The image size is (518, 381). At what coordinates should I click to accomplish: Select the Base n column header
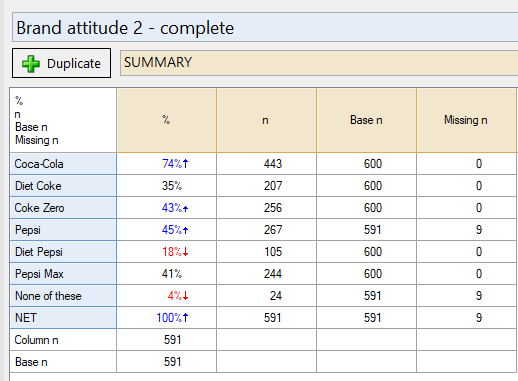click(366, 120)
